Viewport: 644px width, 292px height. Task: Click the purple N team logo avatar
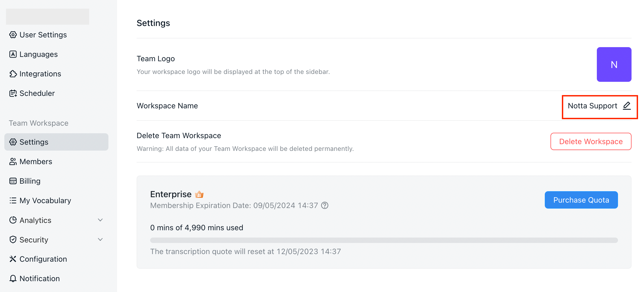click(x=614, y=64)
